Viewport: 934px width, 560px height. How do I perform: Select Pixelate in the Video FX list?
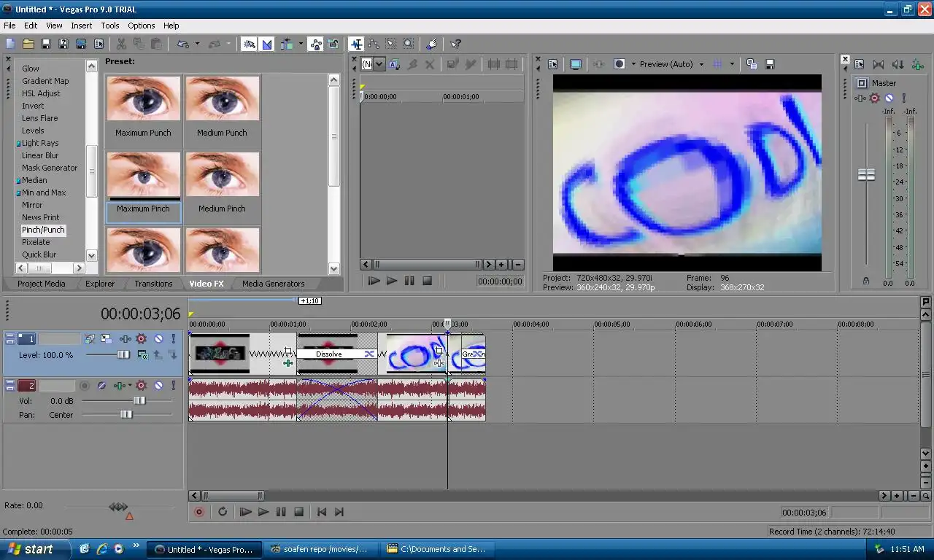(36, 242)
